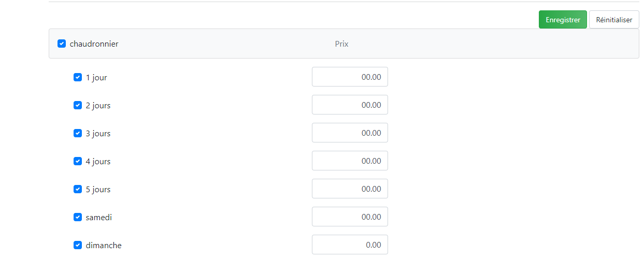
Task: Click the 2 jours price input
Action: click(350, 105)
